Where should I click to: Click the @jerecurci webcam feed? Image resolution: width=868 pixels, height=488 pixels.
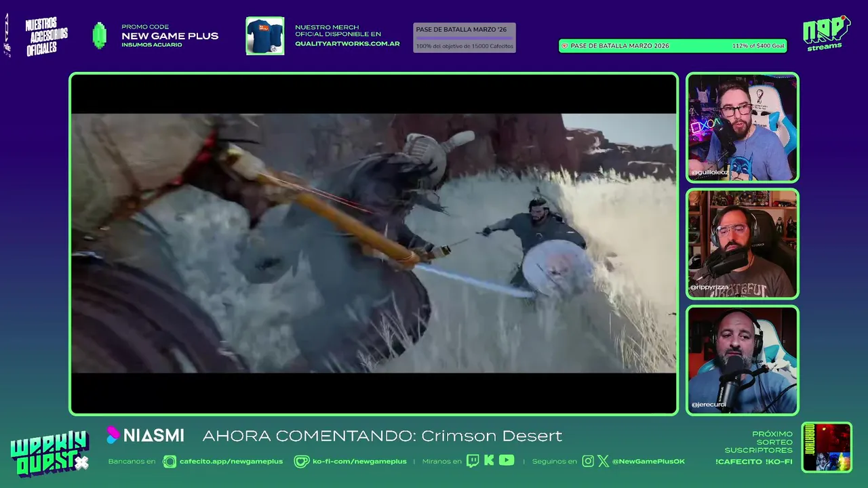click(x=743, y=360)
